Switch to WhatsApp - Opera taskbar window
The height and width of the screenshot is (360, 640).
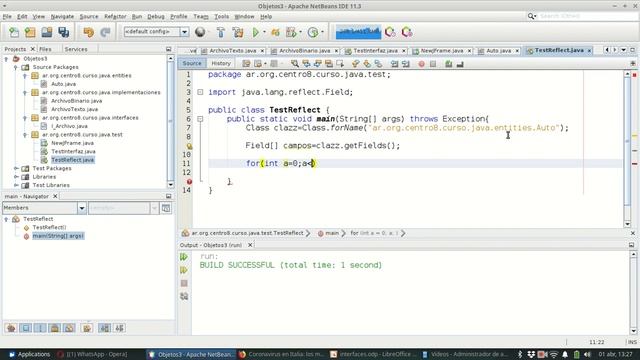[x=93, y=354]
